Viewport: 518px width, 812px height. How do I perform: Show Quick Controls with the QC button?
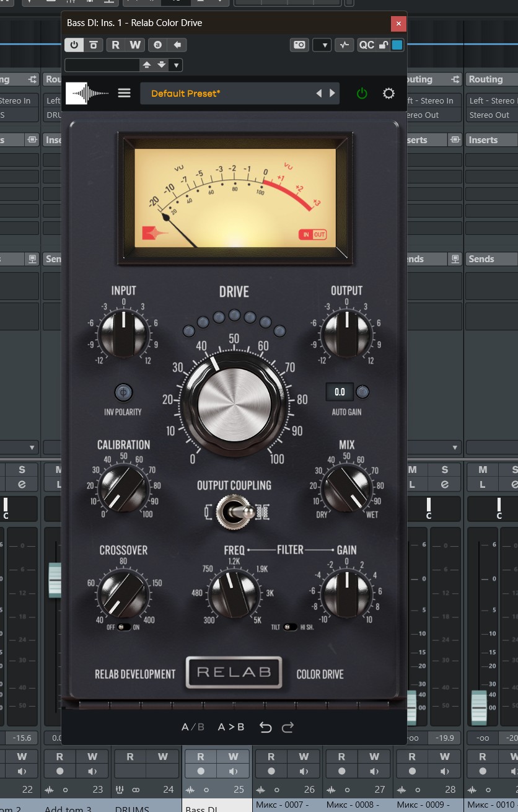367,45
